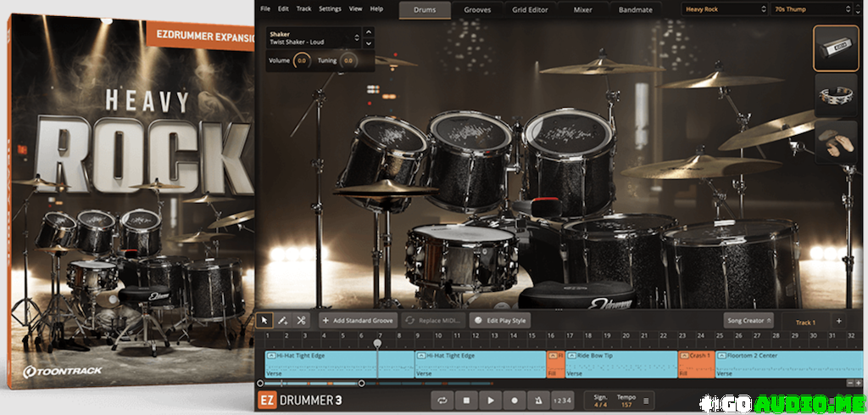Add a new track with plus button
868x415 pixels.
click(838, 321)
